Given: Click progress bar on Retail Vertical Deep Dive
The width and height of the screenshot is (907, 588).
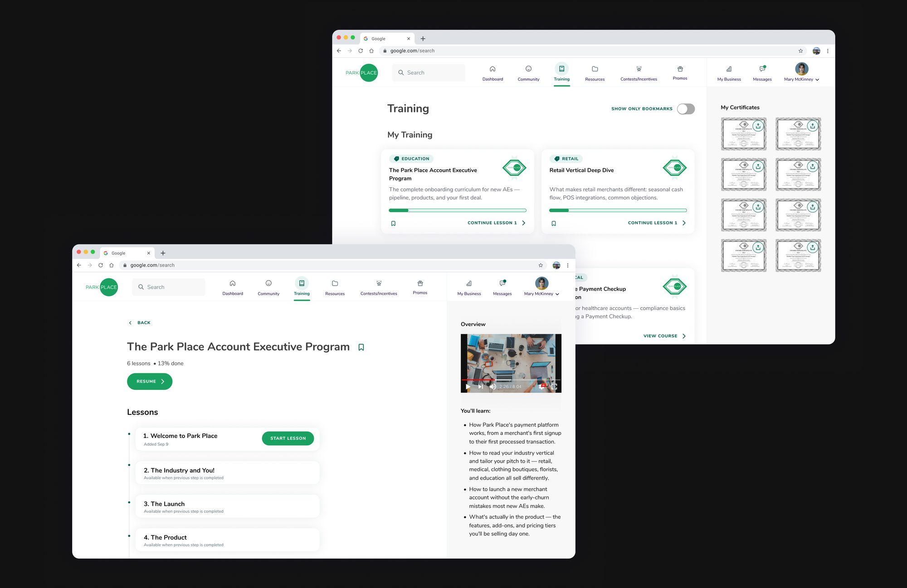Looking at the screenshot, I should 618,210.
